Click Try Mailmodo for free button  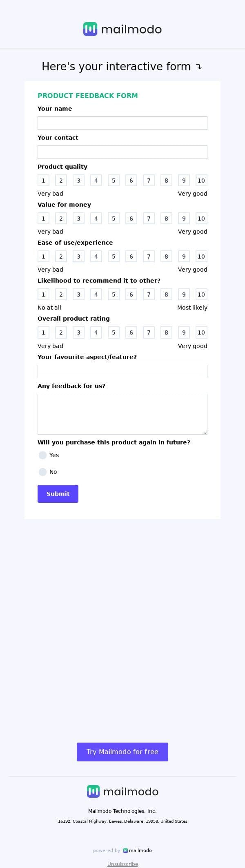pos(122,752)
